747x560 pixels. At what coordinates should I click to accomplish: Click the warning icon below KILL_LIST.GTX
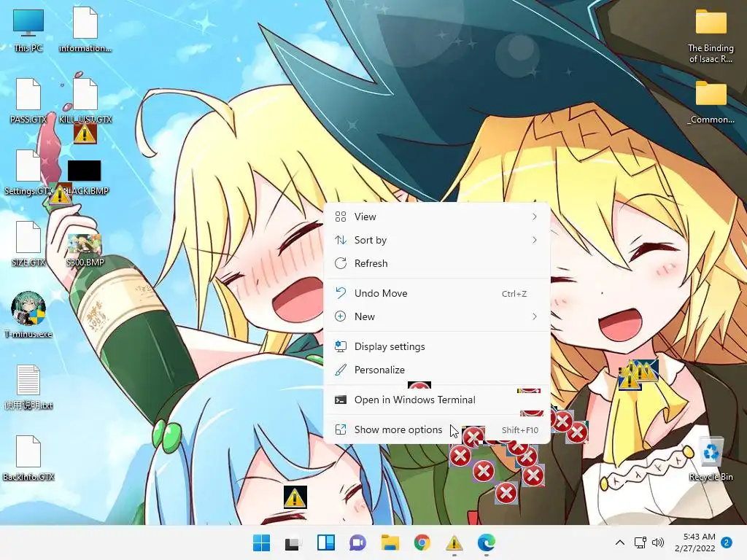(85, 134)
